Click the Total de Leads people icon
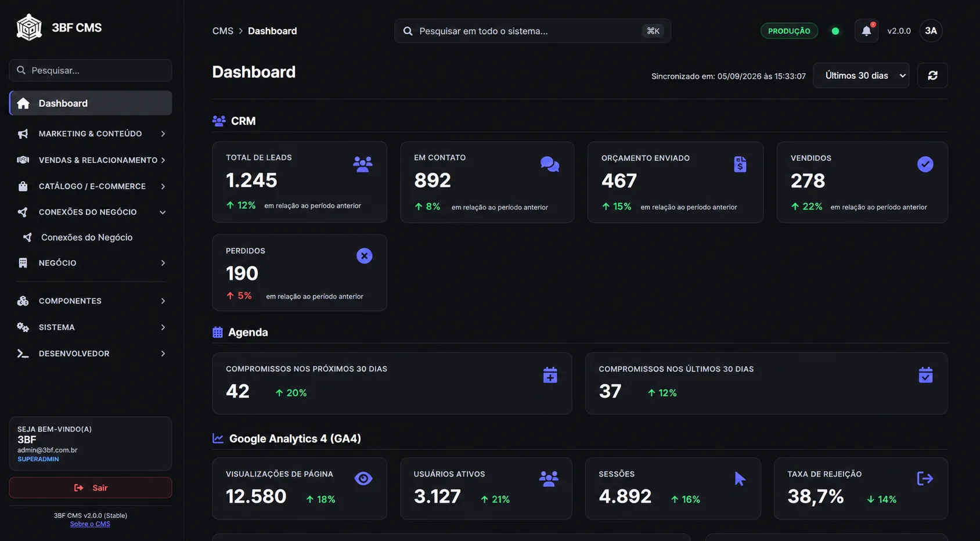Viewport: 980px width, 541px height. click(363, 164)
